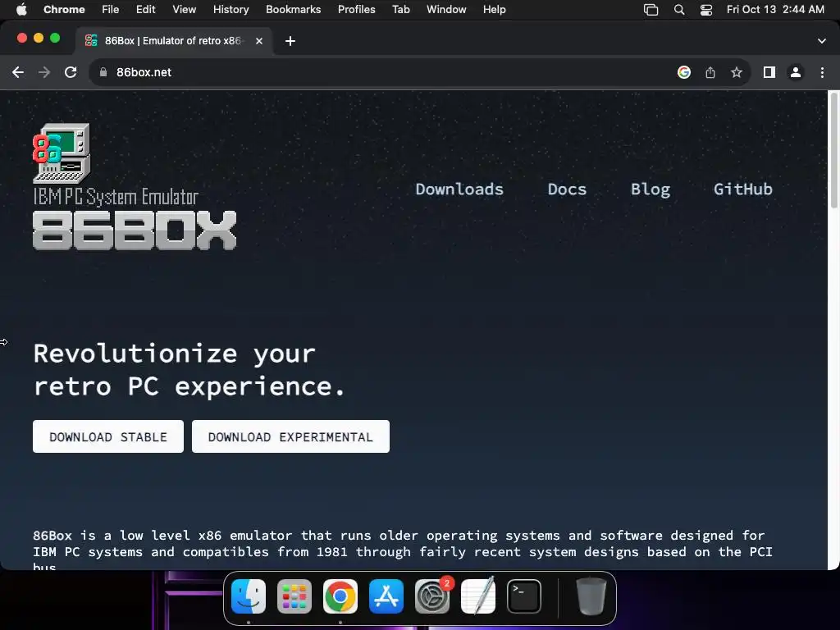Open Launchpad from the Dock
The image size is (840, 630).
point(294,596)
